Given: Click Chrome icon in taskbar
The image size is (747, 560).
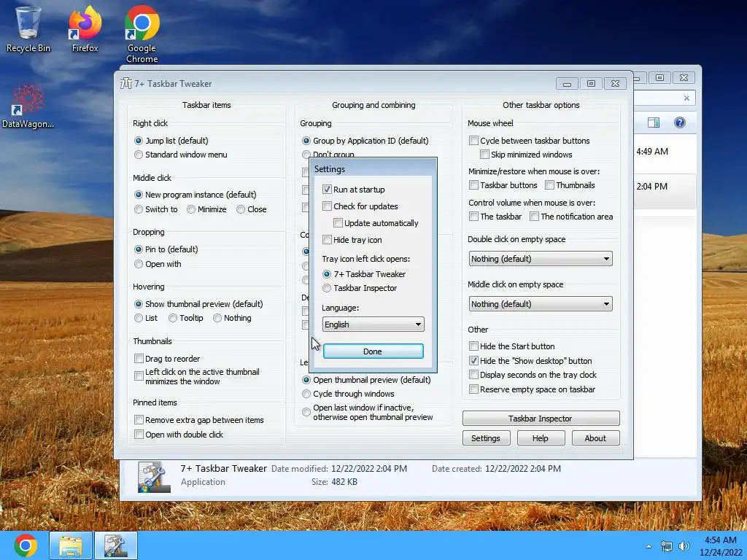Looking at the screenshot, I should [x=26, y=545].
